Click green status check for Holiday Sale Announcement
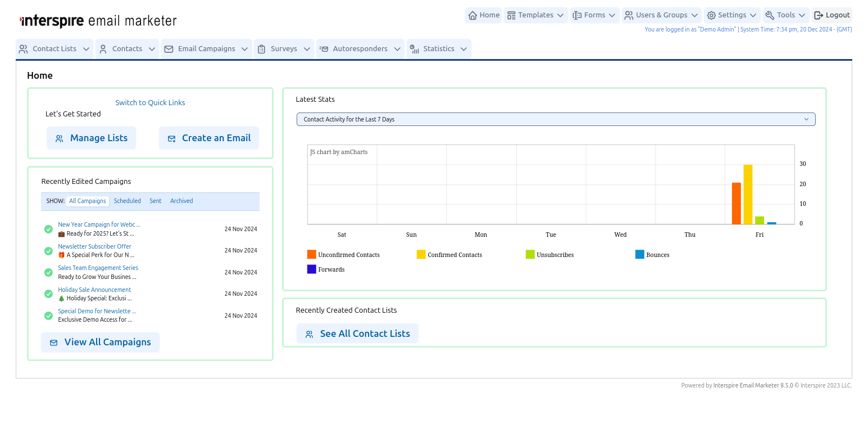Screen dimensions: 868x428 48,294
